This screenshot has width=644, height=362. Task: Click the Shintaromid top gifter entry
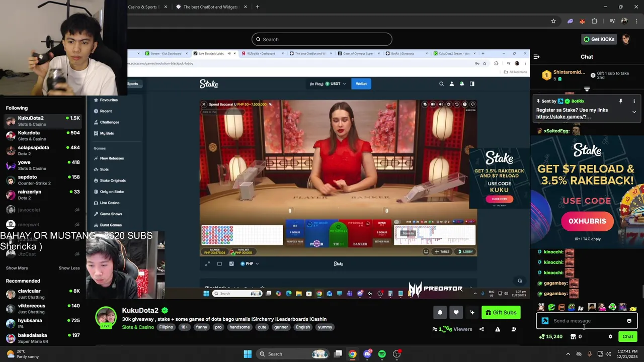[563, 75]
